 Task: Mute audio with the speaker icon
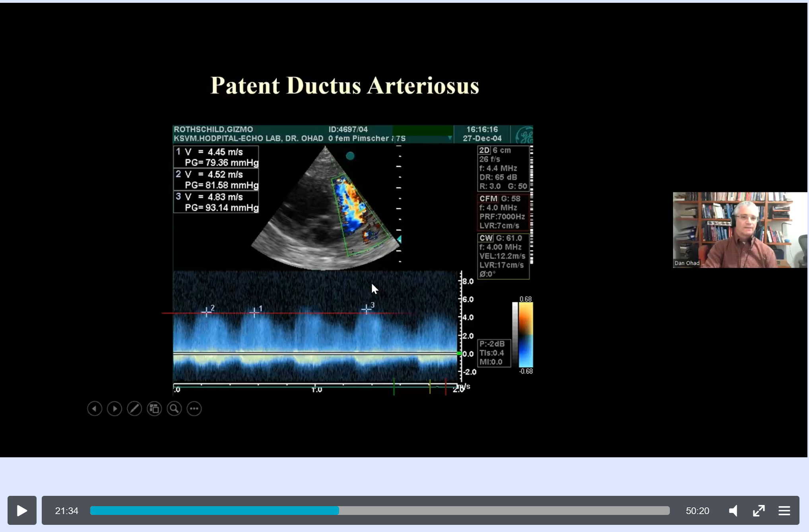733,511
